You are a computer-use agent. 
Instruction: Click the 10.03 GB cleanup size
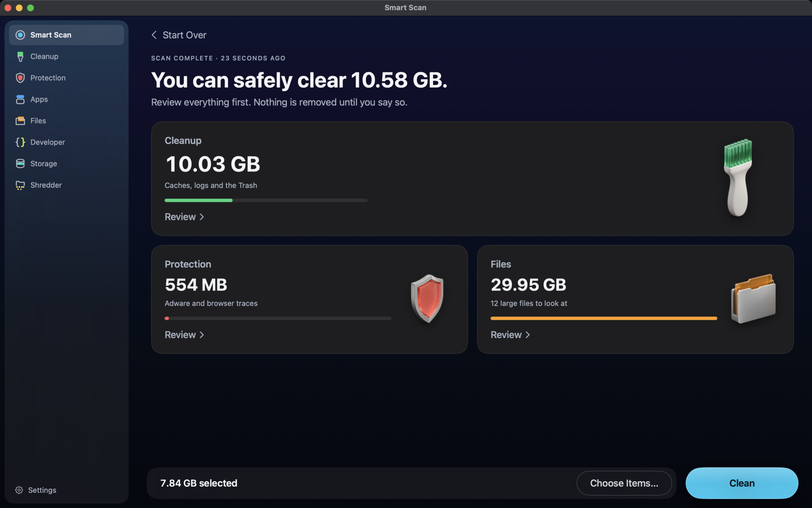(x=213, y=164)
